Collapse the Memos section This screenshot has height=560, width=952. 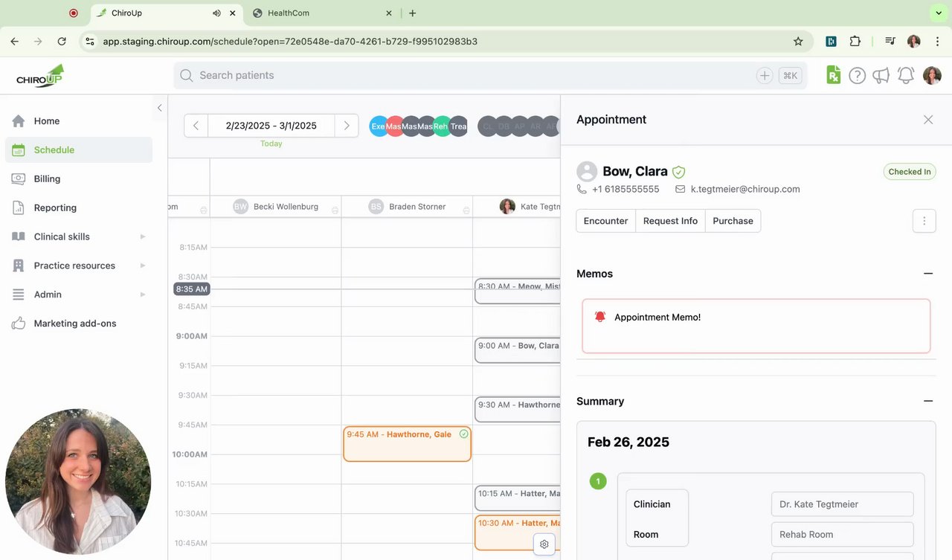coord(928,274)
